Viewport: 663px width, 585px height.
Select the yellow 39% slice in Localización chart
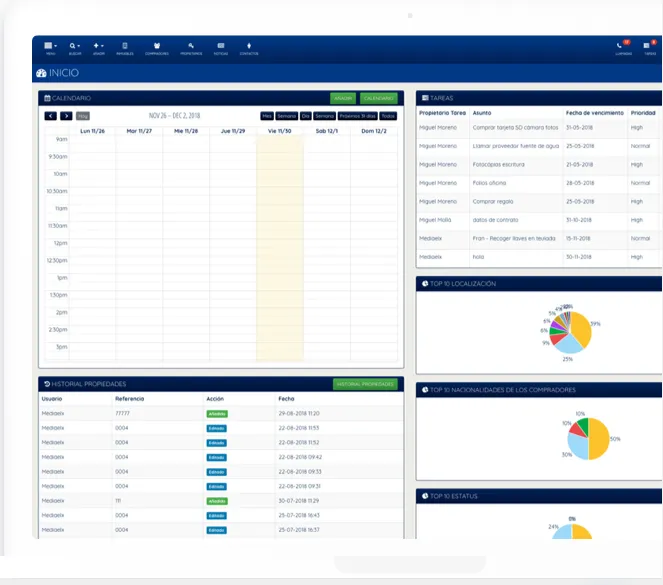(x=581, y=329)
